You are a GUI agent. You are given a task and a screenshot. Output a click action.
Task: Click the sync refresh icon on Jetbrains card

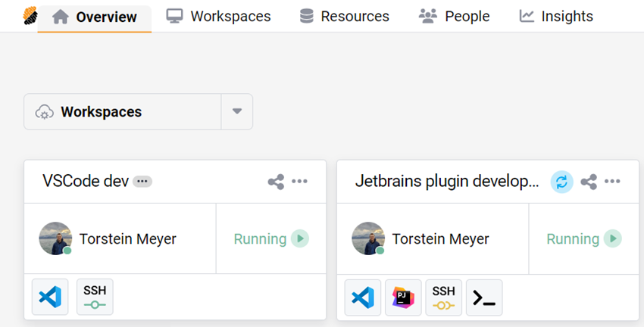tap(561, 182)
